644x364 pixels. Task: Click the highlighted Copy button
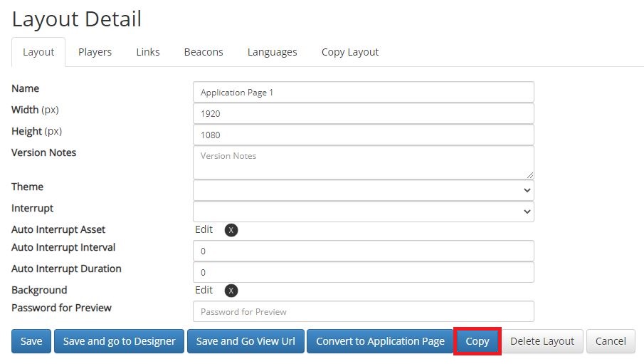tap(477, 341)
